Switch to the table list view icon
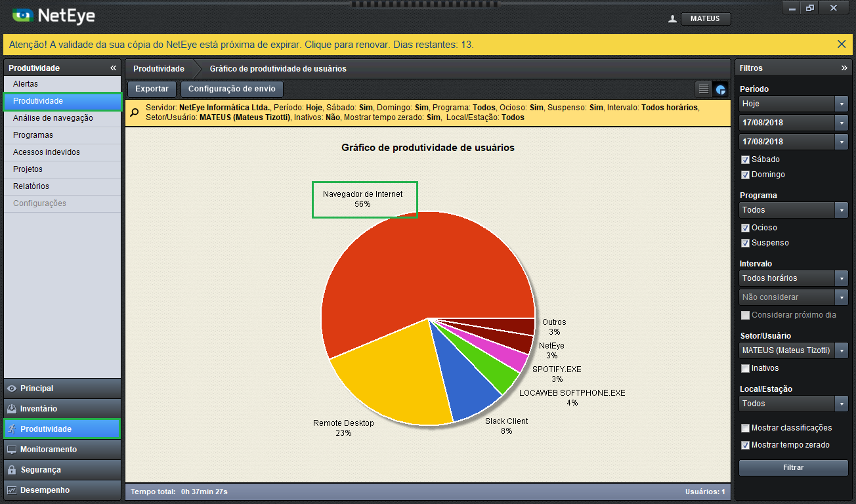This screenshot has width=856, height=504. [704, 89]
